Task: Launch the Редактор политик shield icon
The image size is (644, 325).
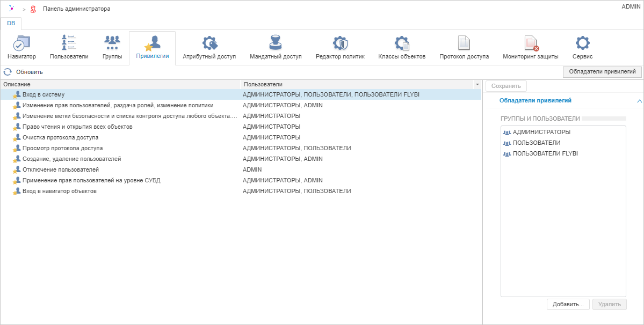Action: [x=340, y=43]
